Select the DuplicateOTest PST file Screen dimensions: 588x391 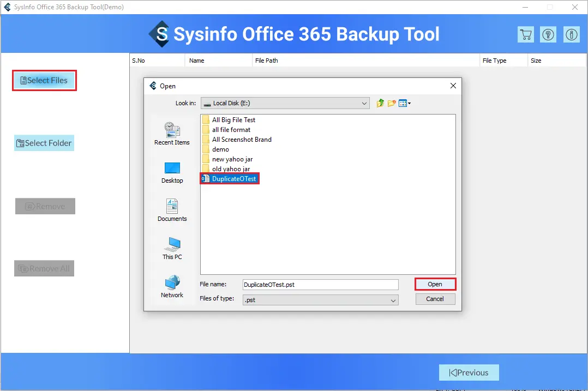coord(230,179)
